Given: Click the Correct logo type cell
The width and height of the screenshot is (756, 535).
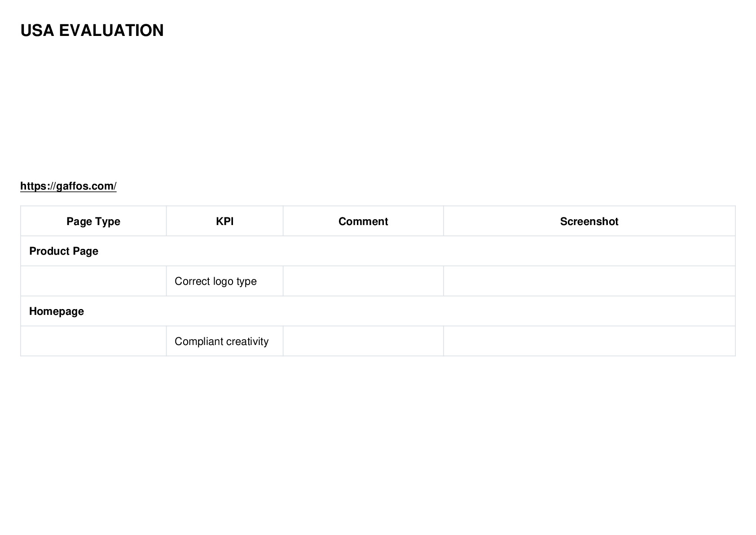Looking at the screenshot, I should [x=224, y=281].
